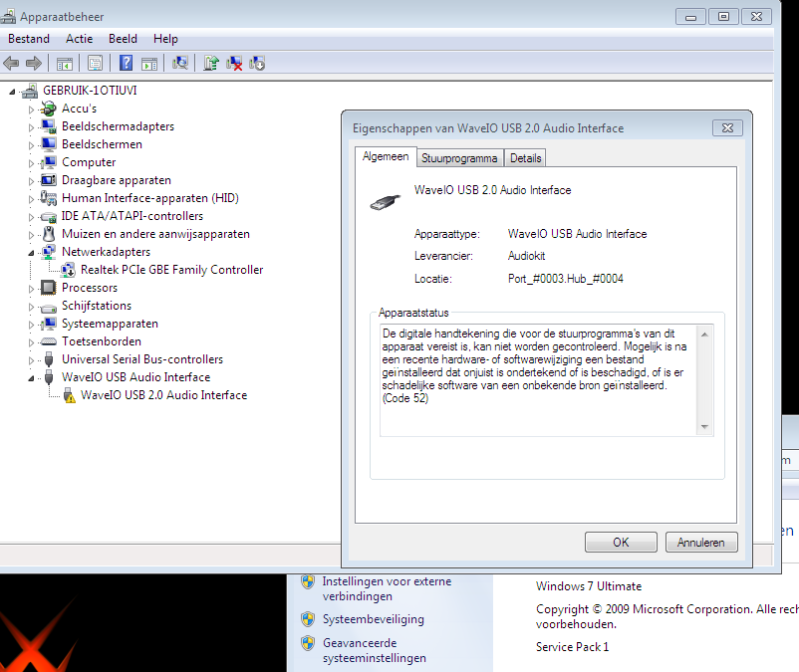Select the Computer tree item
Image resolution: width=799 pixels, height=672 pixels.
pos(89,162)
